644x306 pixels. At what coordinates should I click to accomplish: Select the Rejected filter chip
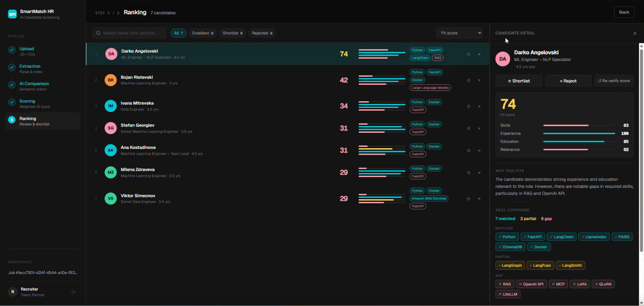(x=262, y=33)
